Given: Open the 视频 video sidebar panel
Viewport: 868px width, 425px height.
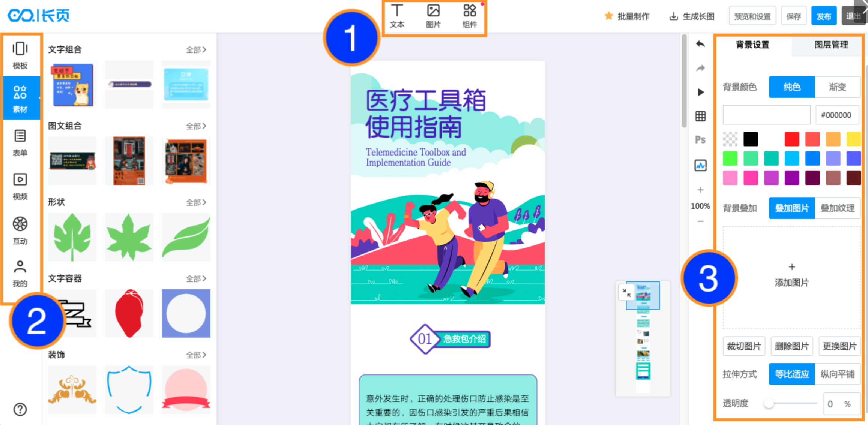Looking at the screenshot, I should (20, 186).
